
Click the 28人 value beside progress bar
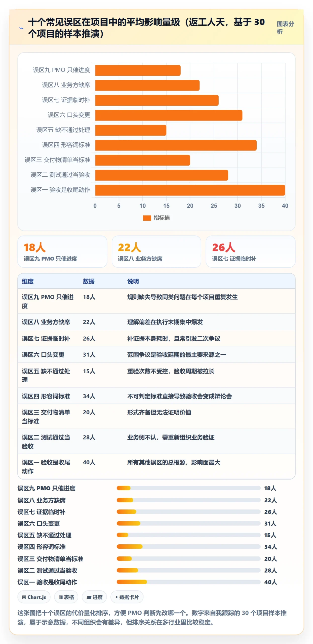[270, 570]
